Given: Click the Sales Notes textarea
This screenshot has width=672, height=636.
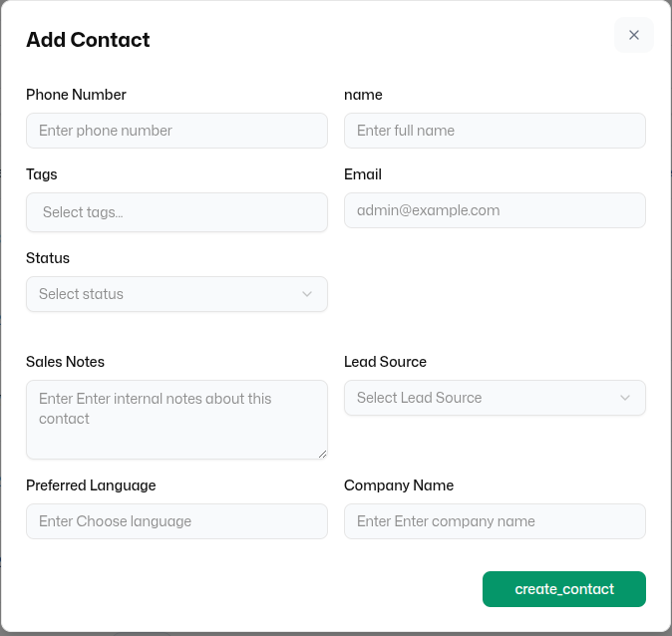Looking at the screenshot, I should [x=176, y=420].
